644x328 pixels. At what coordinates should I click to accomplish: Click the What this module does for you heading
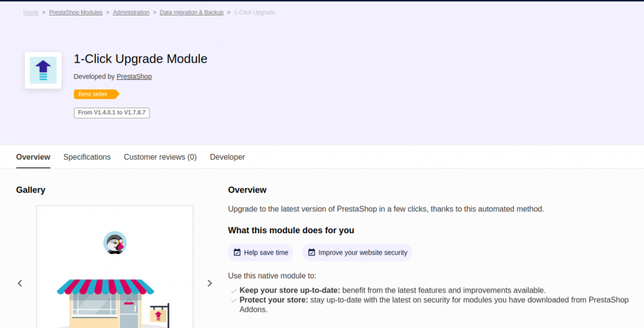coord(291,230)
